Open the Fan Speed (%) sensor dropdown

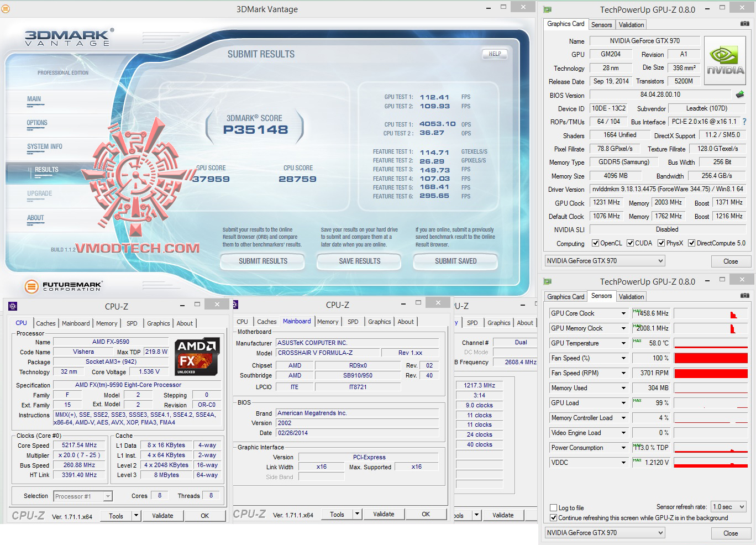[623, 358]
